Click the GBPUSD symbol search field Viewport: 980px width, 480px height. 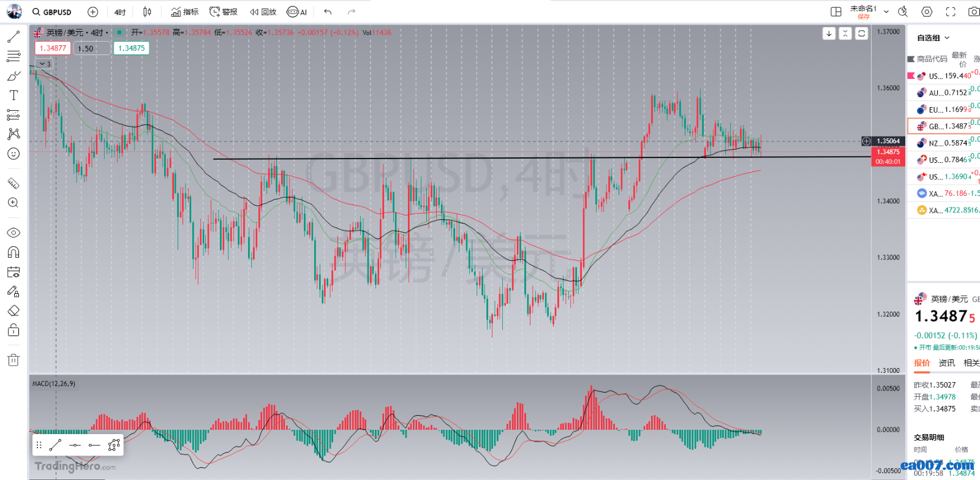tap(53, 12)
